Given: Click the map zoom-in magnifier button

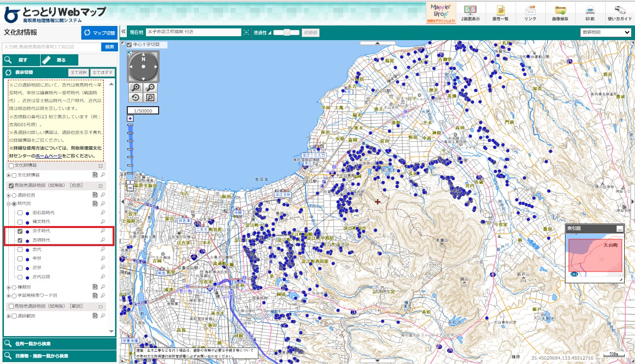Looking at the screenshot, I should pyautogui.click(x=136, y=88).
